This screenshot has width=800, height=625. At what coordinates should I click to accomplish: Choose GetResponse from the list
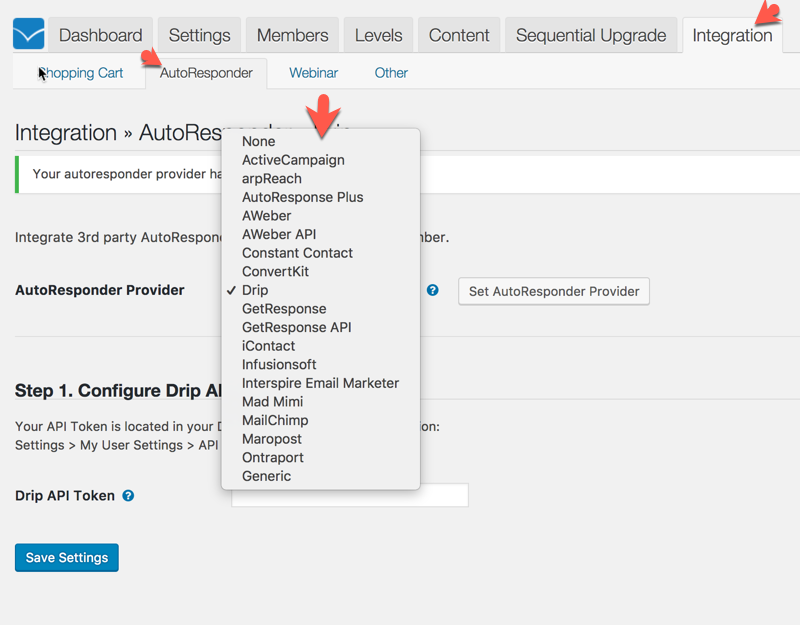click(x=320, y=309)
